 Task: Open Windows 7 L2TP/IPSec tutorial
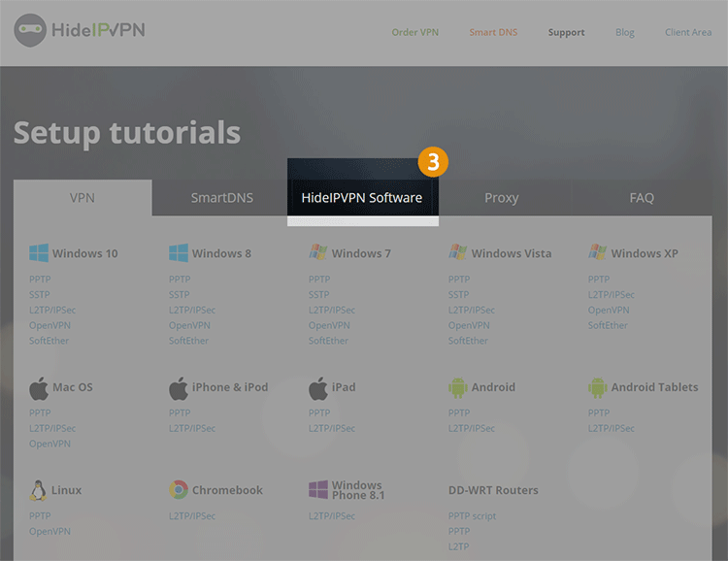(x=332, y=310)
